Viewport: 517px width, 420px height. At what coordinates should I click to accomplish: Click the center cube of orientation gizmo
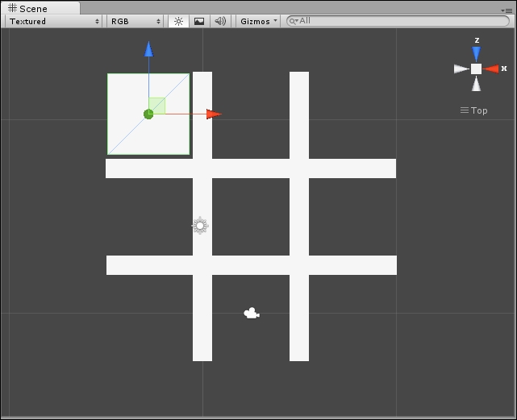[476, 69]
